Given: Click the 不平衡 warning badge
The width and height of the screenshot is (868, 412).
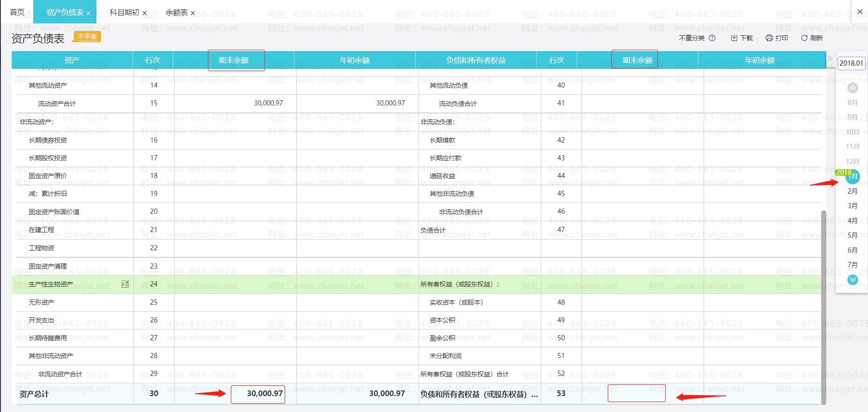Looking at the screenshot, I should pyautogui.click(x=88, y=37).
